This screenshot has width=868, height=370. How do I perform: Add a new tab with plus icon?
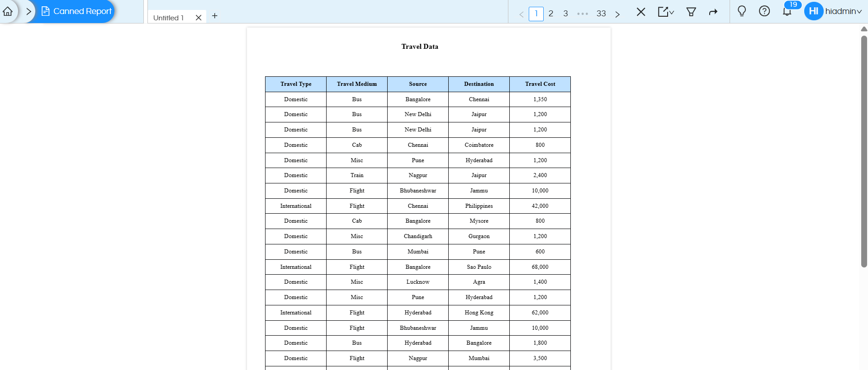[215, 16]
